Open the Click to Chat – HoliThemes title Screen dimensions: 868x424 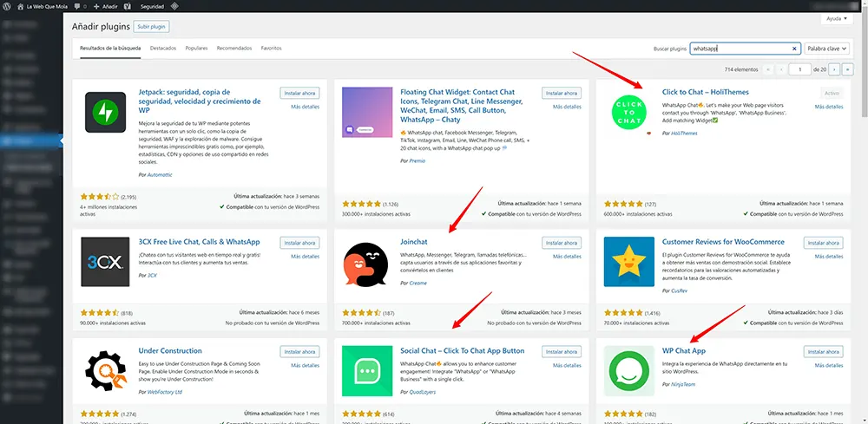click(x=705, y=92)
